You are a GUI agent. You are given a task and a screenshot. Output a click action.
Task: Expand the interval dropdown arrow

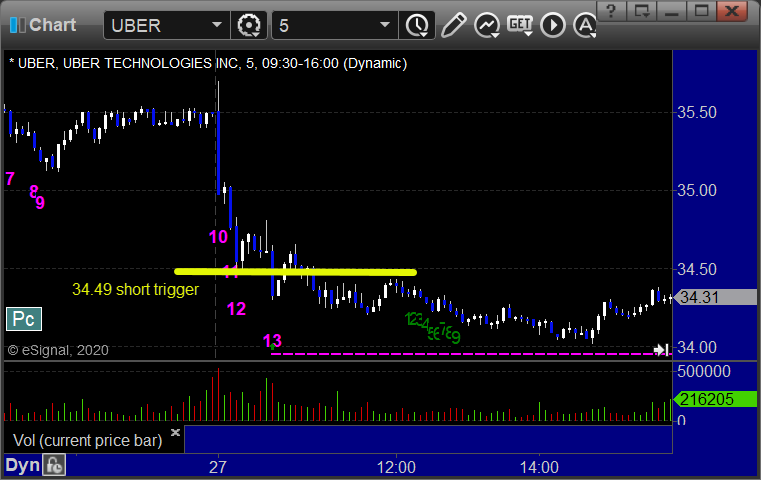coord(385,25)
